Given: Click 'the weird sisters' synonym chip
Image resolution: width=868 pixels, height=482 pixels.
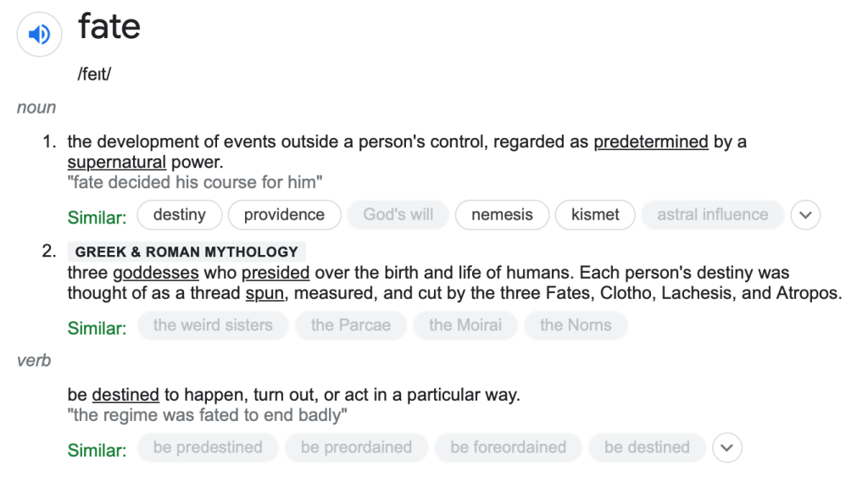Looking at the screenshot, I should (x=213, y=325).
